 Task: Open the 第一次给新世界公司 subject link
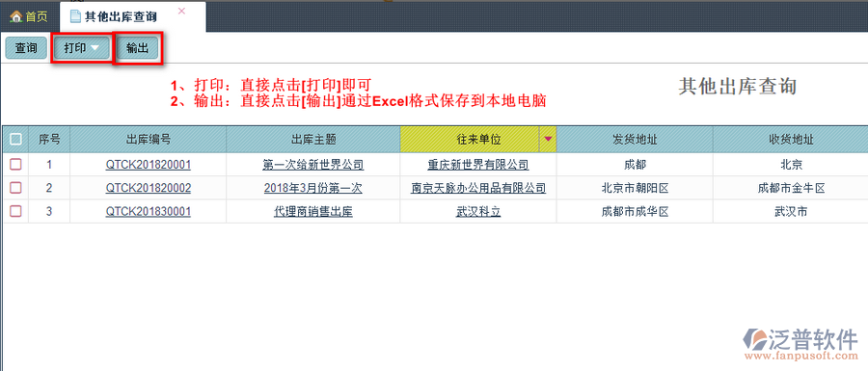[x=313, y=165]
